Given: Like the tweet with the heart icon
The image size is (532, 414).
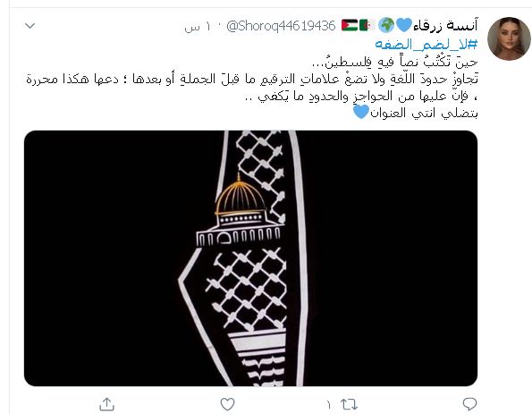Looking at the screenshot, I should (x=227, y=404).
